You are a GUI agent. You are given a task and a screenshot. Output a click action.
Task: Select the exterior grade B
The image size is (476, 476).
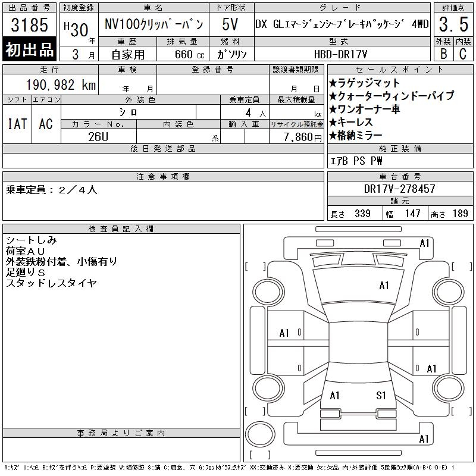coord(443,54)
